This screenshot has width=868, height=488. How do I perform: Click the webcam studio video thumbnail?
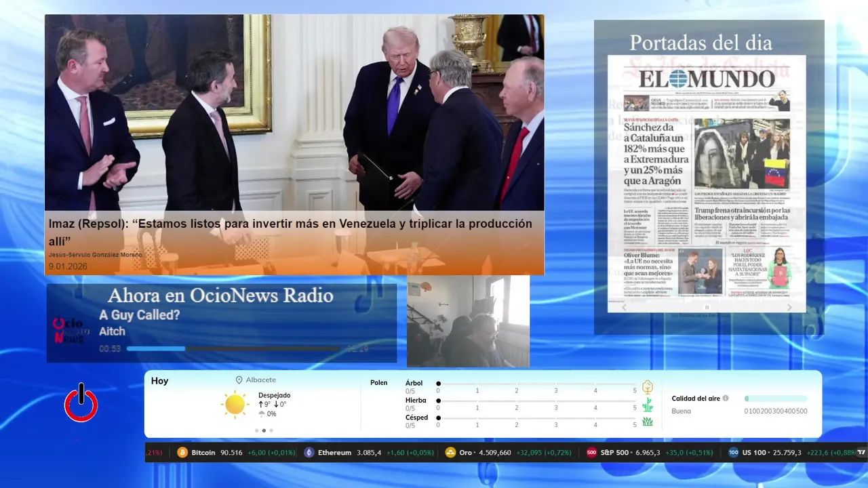point(468,321)
